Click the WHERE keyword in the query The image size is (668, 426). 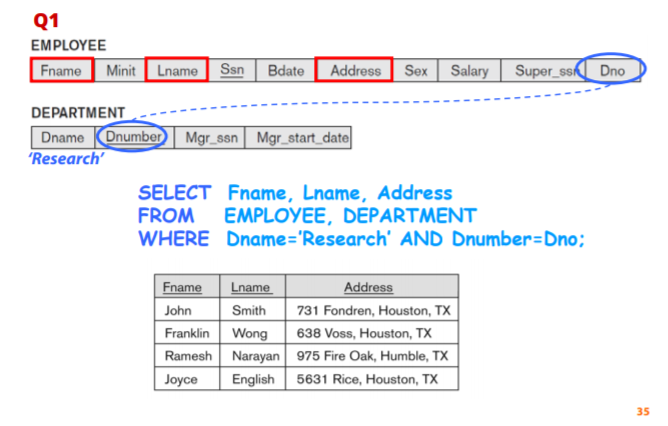174,239
